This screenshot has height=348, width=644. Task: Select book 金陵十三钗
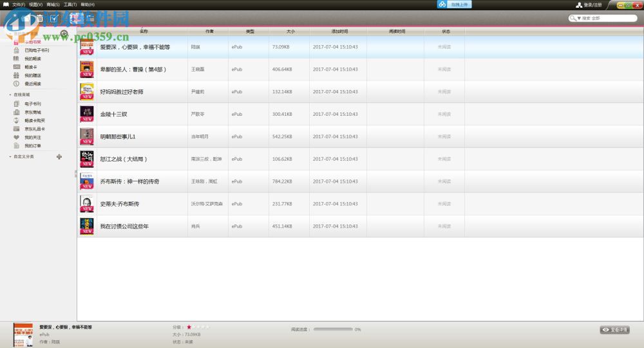360,114
